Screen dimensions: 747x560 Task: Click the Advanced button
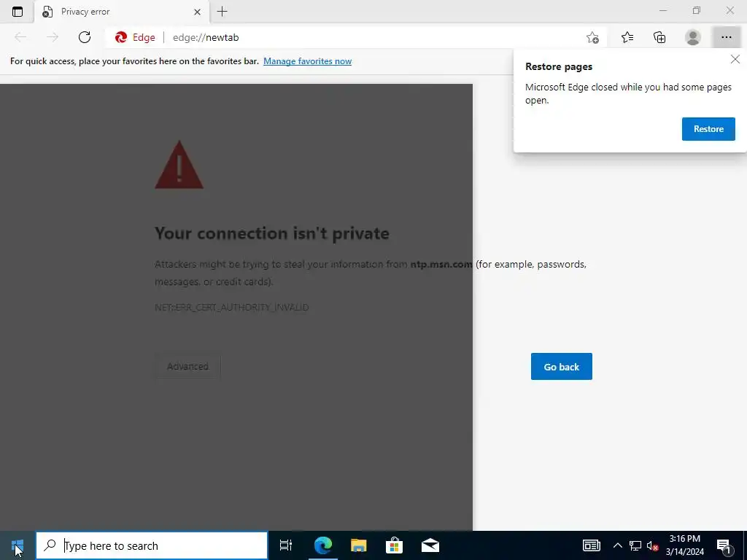[187, 366]
